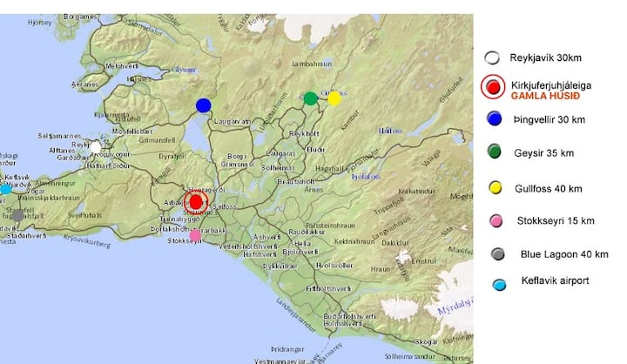627x364 pixels.
Task: Pick the green legend dot for Geysir
Action: pos(494,152)
